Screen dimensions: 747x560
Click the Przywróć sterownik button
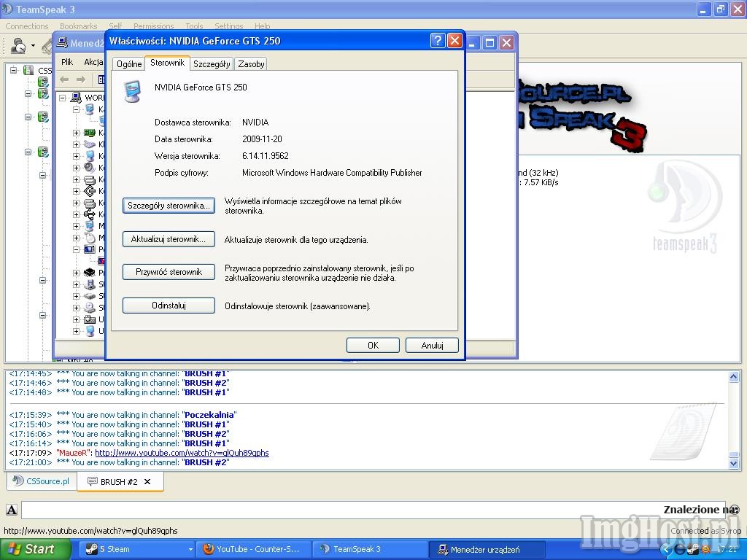(169, 272)
